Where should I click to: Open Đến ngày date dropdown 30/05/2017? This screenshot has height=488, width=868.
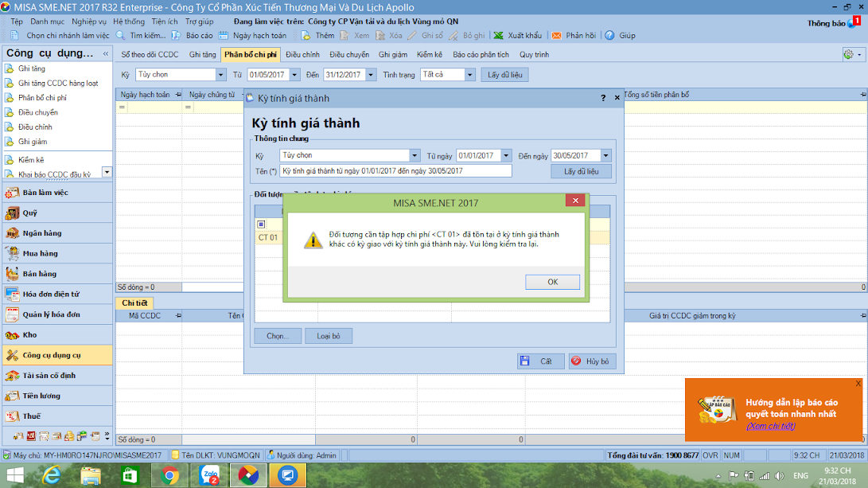pyautogui.click(x=605, y=156)
